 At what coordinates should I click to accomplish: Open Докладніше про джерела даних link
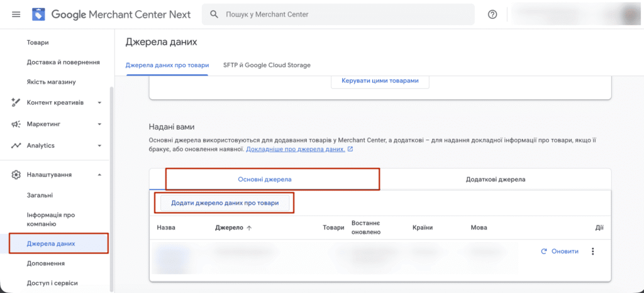coord(296,150)
